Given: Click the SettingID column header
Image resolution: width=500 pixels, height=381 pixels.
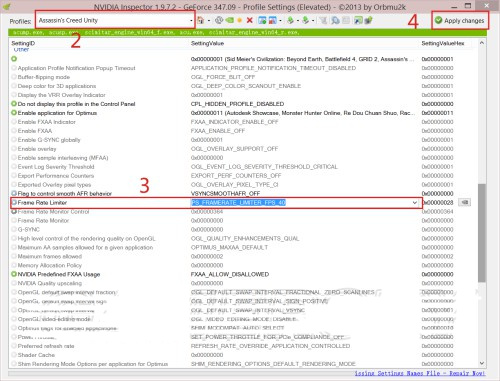Looking at the screenshot, I should click(x=23, y=43).
